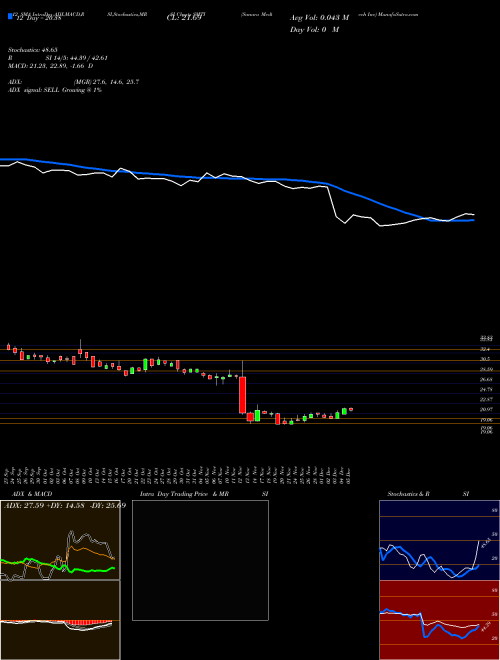This screenshot has height=660, width=500.
Task: Click 'ADX: 27.59 +DY: 14.58 -DY: 25.69' header
Action: pyautogui.click(x=65, y=505)
